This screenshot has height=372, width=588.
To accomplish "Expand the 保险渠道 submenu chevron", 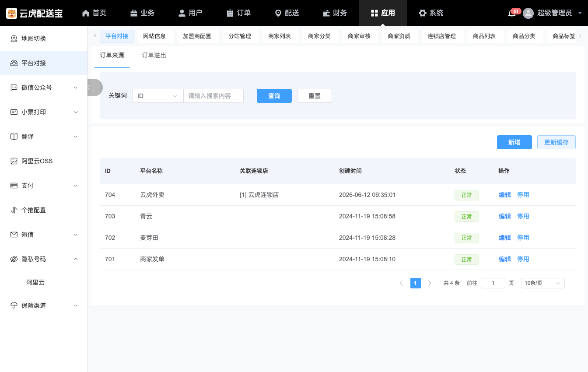I will (76, 305).
